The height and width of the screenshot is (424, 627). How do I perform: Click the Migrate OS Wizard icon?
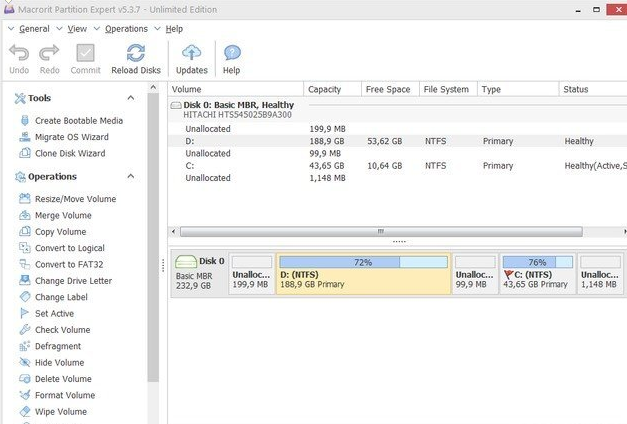[x=25, y=137]
